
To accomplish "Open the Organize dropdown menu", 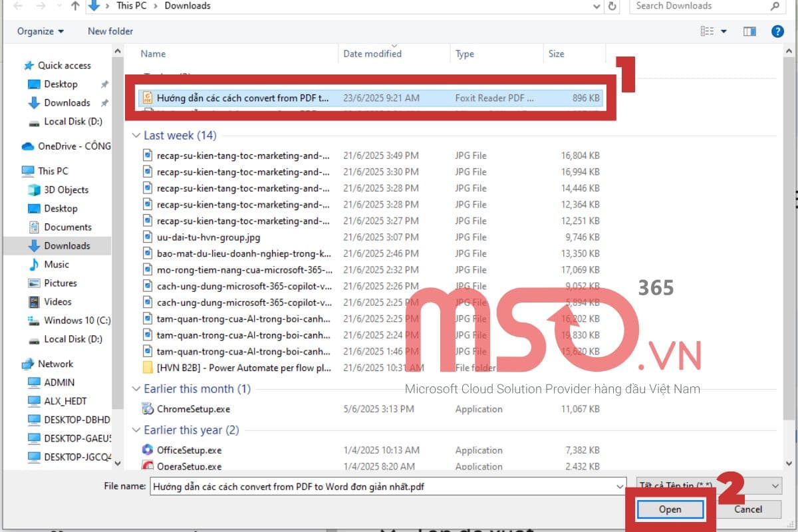I will [x=41, y=31].
